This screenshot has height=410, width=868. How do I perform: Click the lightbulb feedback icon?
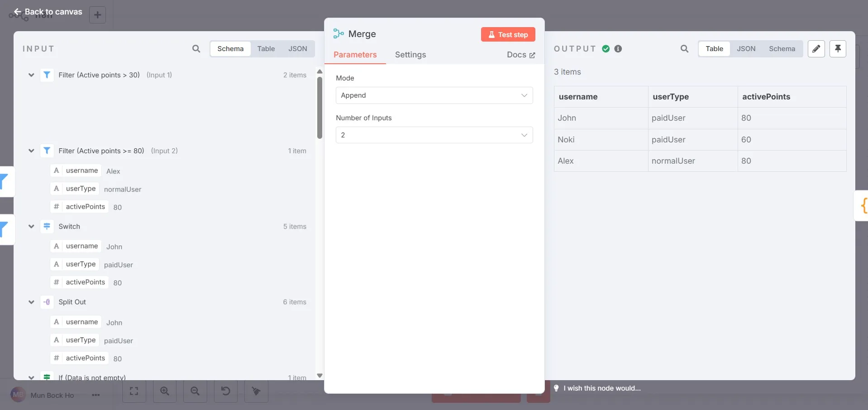point(556,388)
